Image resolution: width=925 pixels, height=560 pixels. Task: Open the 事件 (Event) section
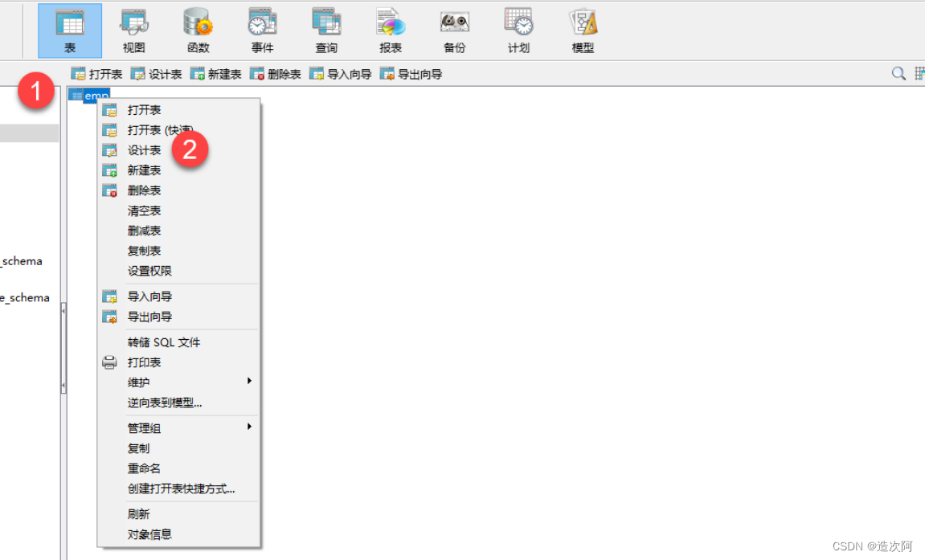pyautogui.click(x=263, y=31)
